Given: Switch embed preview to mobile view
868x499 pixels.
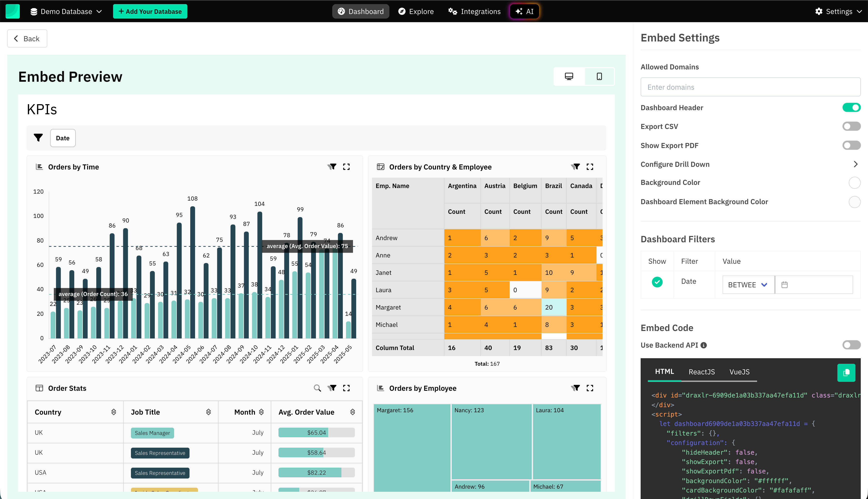Looking at the screenshot, I should click(599, 76).
